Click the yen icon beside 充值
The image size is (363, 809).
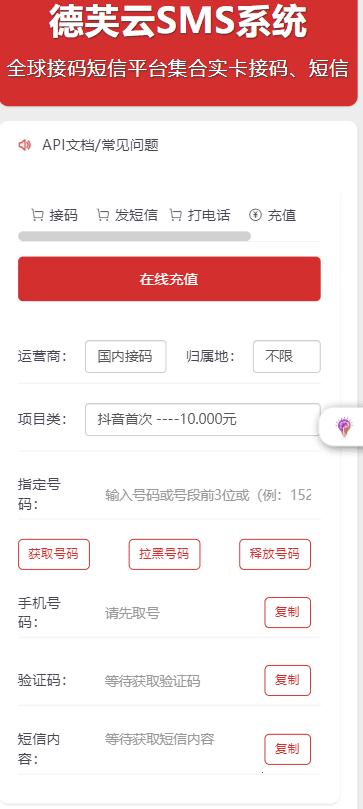pos(255,215)
